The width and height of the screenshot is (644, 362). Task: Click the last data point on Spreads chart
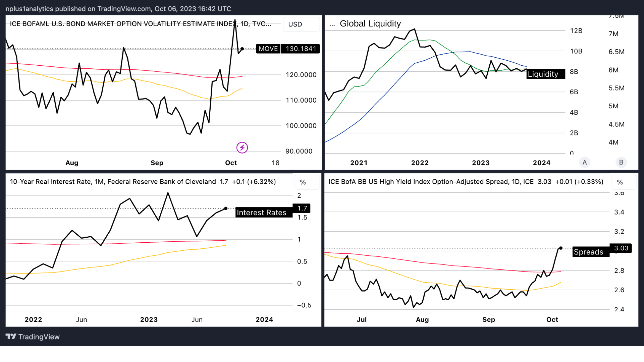(561, 248)
